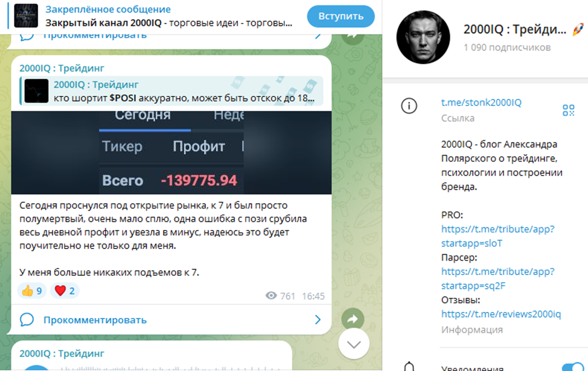588x371 pixels.
Task: Open the quoted $POSI reply preview
Action: coord(171,91)
